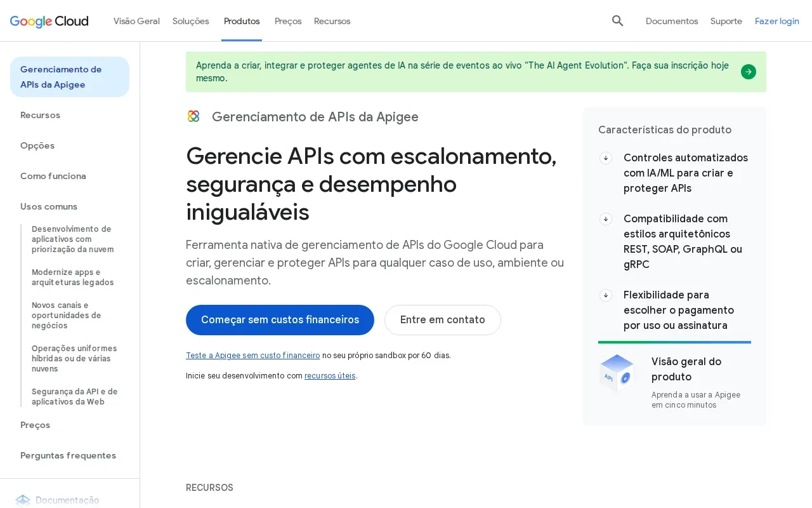Open Teste a Apigee sem custo financeiro link
The width and height of the screenshot is (812, 508).
(252, 356)
